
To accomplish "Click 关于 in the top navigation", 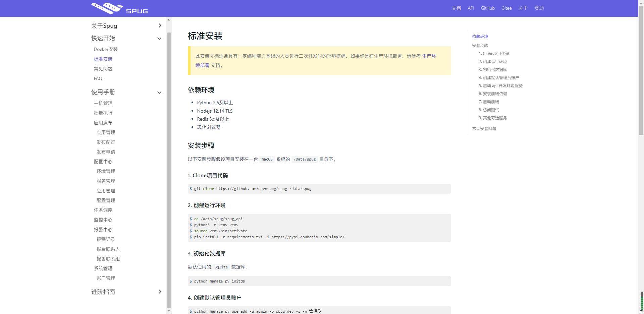I will [x=523, y=8].
